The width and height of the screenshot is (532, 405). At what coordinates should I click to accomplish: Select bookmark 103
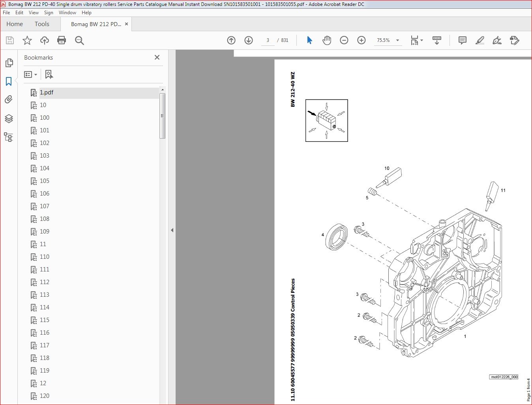(x=44, y=156)
